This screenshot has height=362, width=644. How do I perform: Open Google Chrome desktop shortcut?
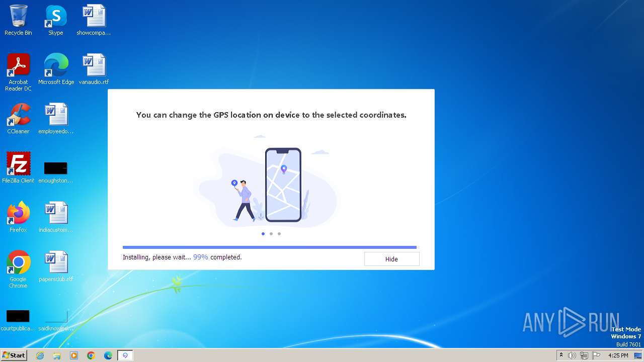pos(18,269)
